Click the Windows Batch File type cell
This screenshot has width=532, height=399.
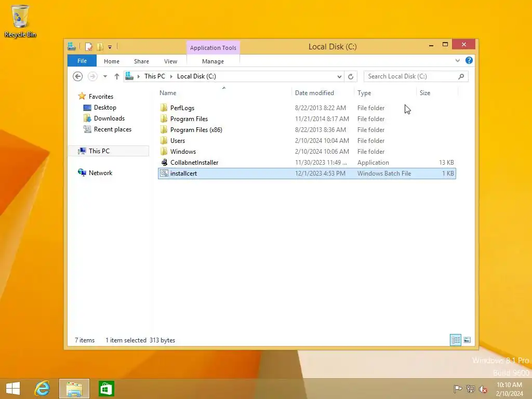[x=384, y=174]
